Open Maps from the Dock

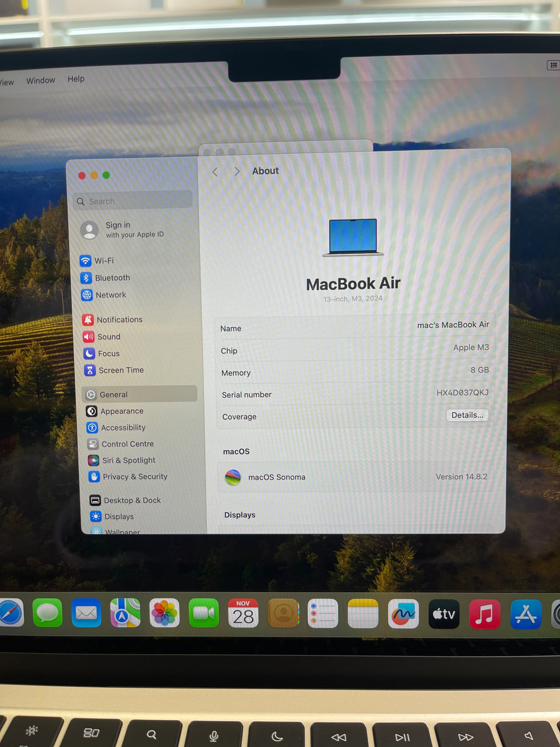click(x=125, y=613)
